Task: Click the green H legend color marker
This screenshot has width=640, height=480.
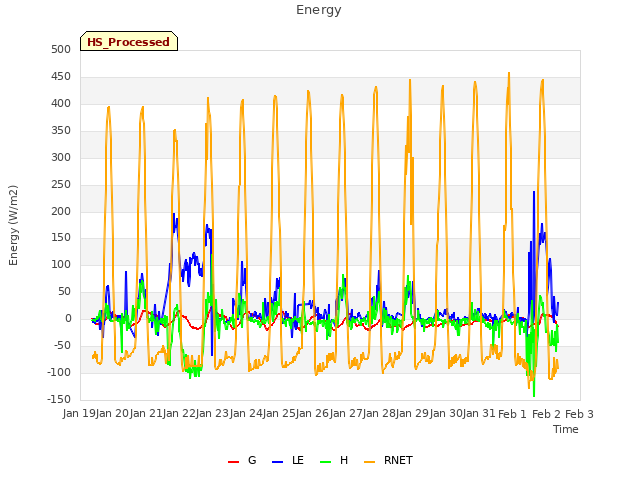Action: pos(325,462)
